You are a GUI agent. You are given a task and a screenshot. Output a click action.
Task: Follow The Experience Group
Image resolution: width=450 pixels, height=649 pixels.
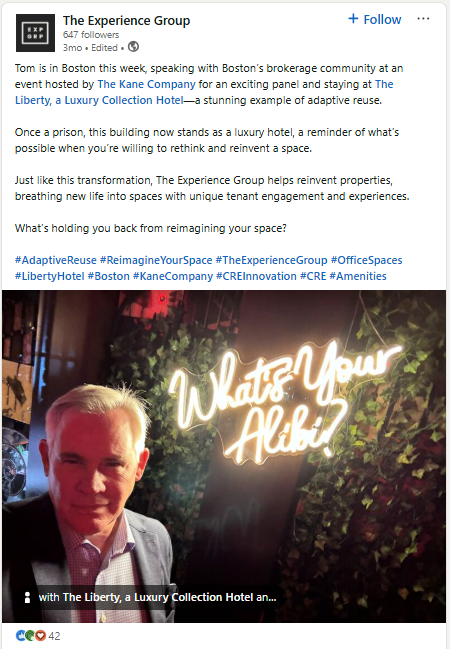375,19
